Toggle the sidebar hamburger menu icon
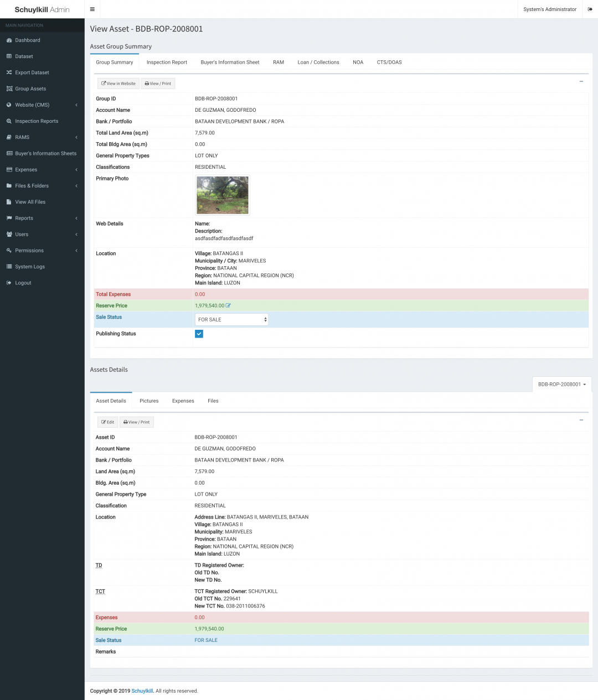Image resolution: width=598 pixels, height=700 pixels. coord(92,9)
